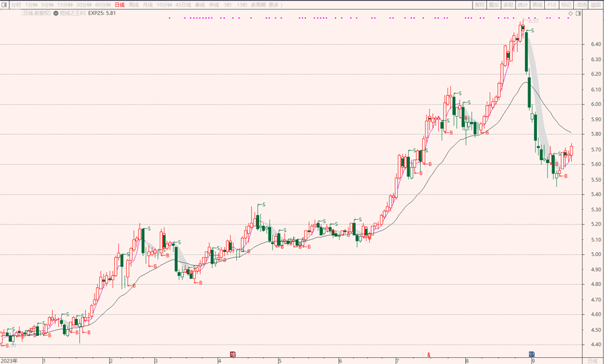Open the 多周期 multi-period option

click(x=258, y=5)
